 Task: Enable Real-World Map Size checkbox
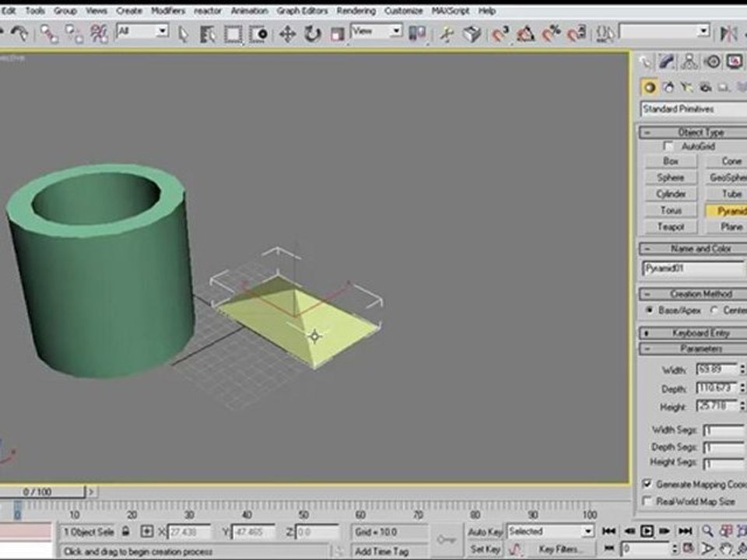(647, 502)
